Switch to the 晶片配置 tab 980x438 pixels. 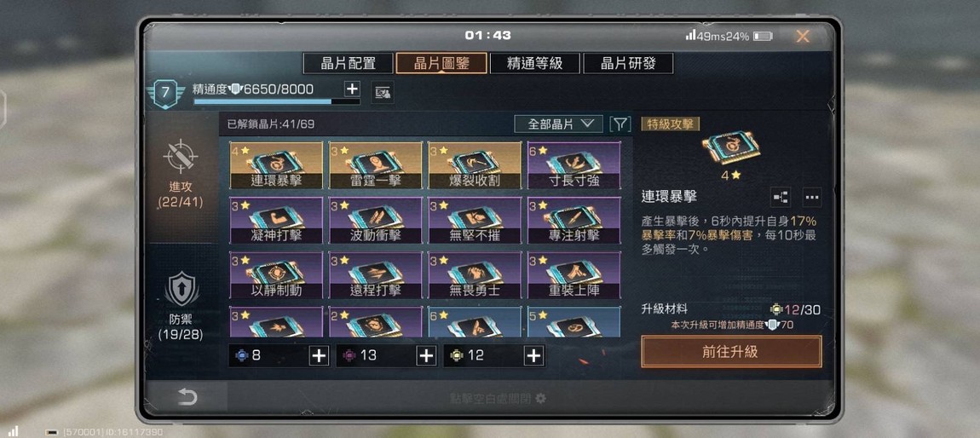pyautogui.click(x=349, y=63)
